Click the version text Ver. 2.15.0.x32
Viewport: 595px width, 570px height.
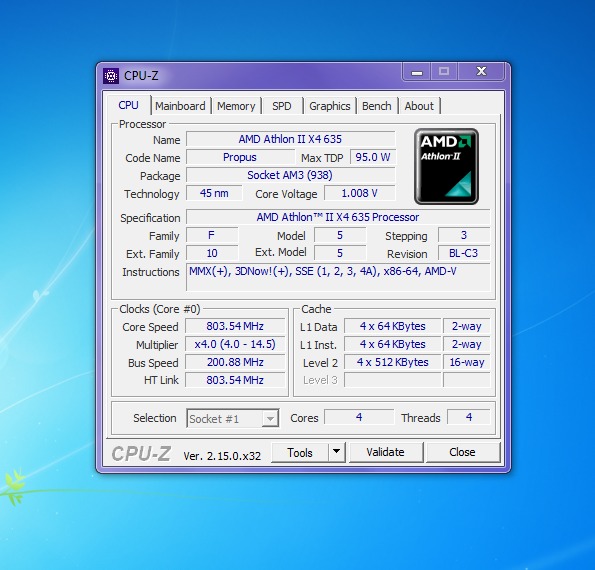(222, 456)
